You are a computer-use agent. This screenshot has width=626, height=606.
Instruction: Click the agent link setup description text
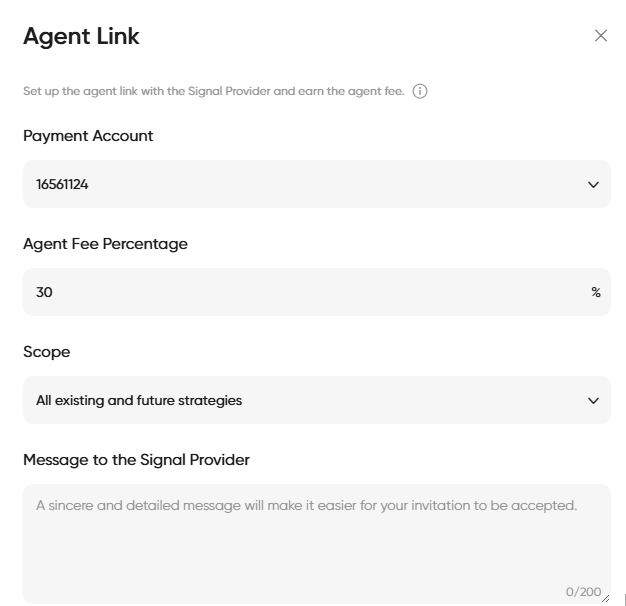213,91
